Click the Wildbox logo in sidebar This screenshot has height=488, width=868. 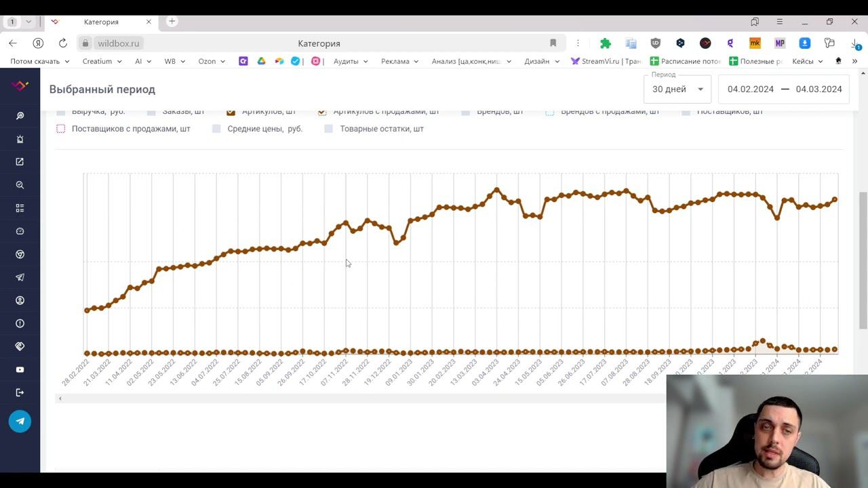click(20, 86)
